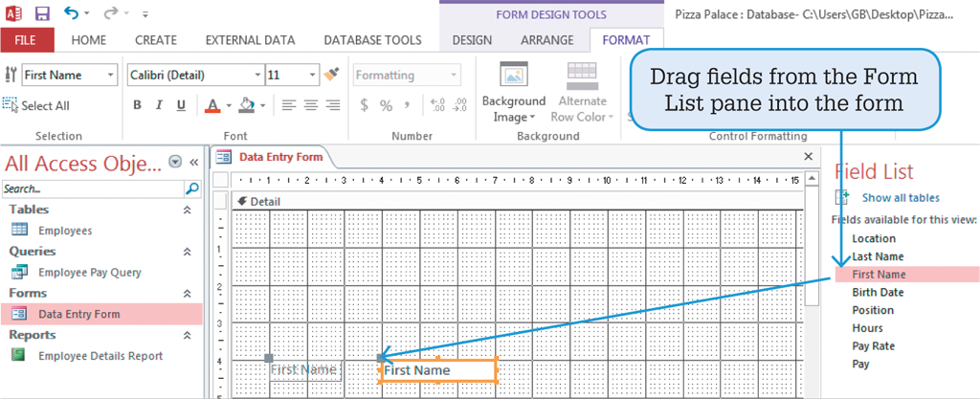Click Show all tables link
The image size is (980, 399).
[x=901, y=198]
